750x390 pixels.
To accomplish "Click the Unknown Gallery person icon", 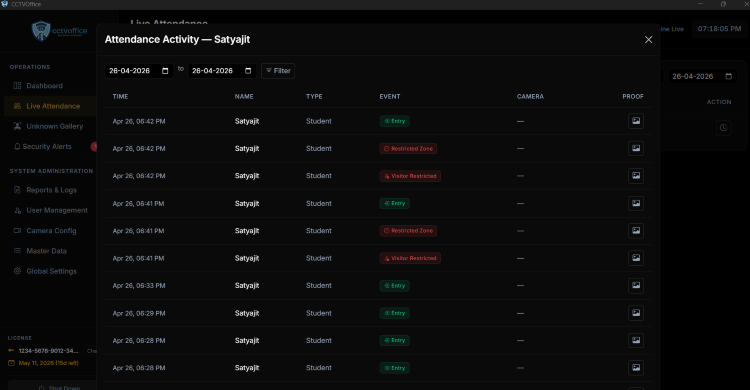I will coord(17,126).
